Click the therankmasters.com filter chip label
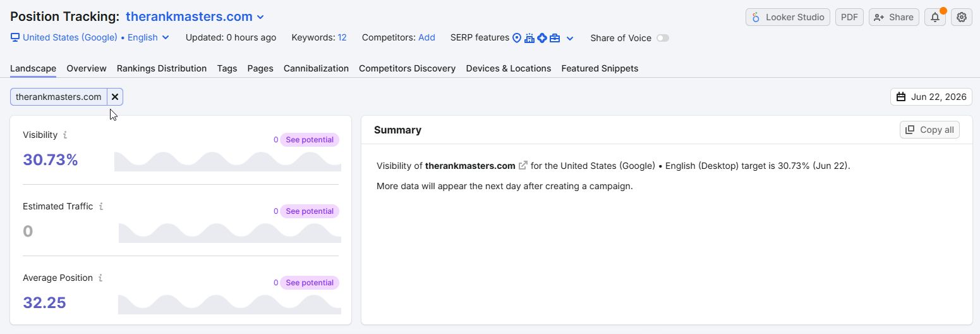 pos(58,97)
